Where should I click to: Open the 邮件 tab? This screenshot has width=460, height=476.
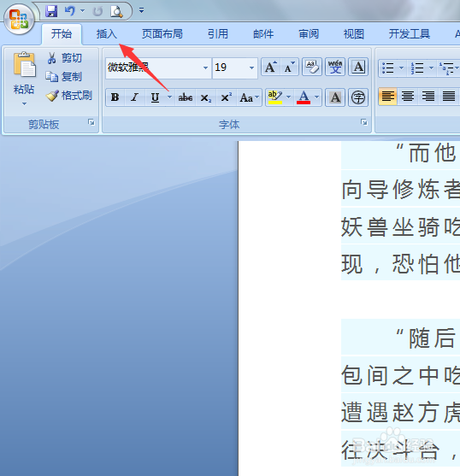pos(263,33)
